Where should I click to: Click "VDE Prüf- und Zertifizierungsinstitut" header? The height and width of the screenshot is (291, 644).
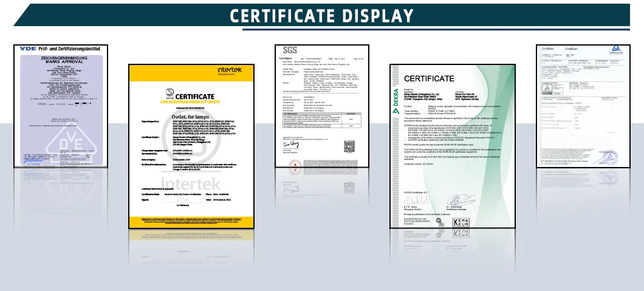click(x=60, y=49)
